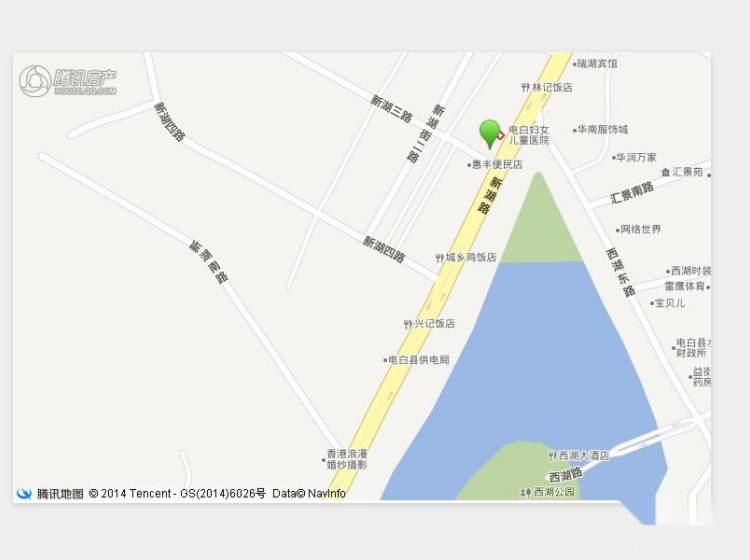
Task: Click the park icon beside 西湖公园
Action: coord(527,492)
